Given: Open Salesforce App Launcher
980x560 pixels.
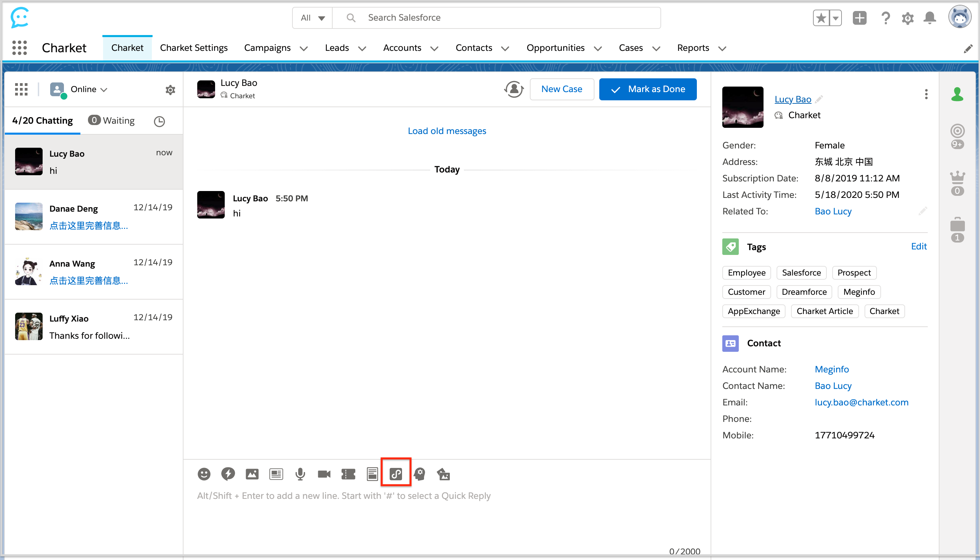Looking at the screenshot, I should pos(20,48).
